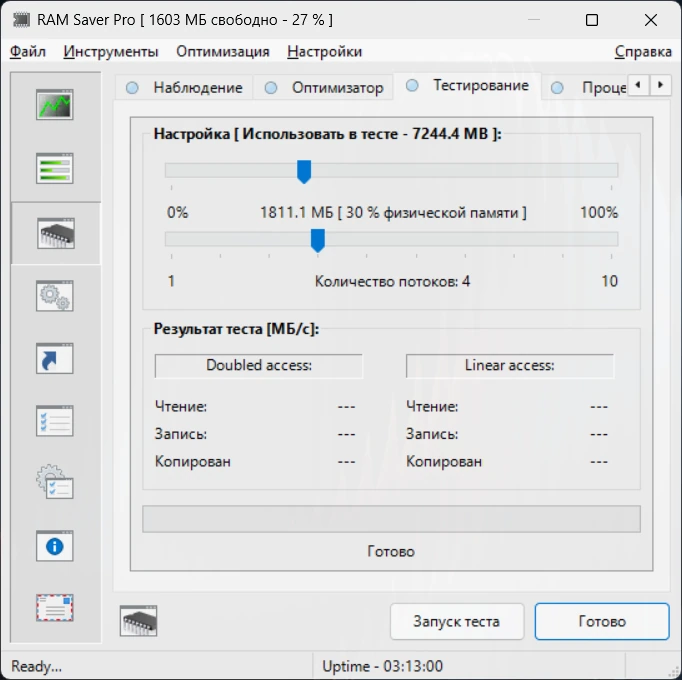The width and height of the screenshot is (682, 680).
Task: Click Запись under Linear access
Action: point(432,434)
